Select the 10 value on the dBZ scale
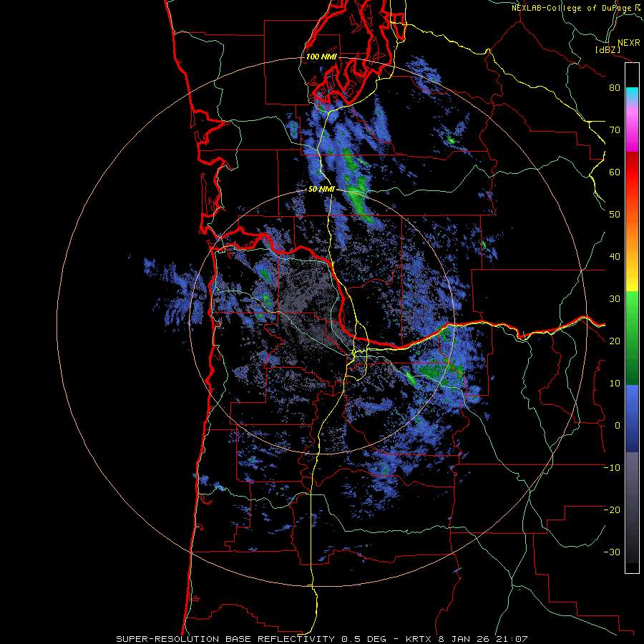The height and width of the screenshot is (644, 644). click(615, 384)
